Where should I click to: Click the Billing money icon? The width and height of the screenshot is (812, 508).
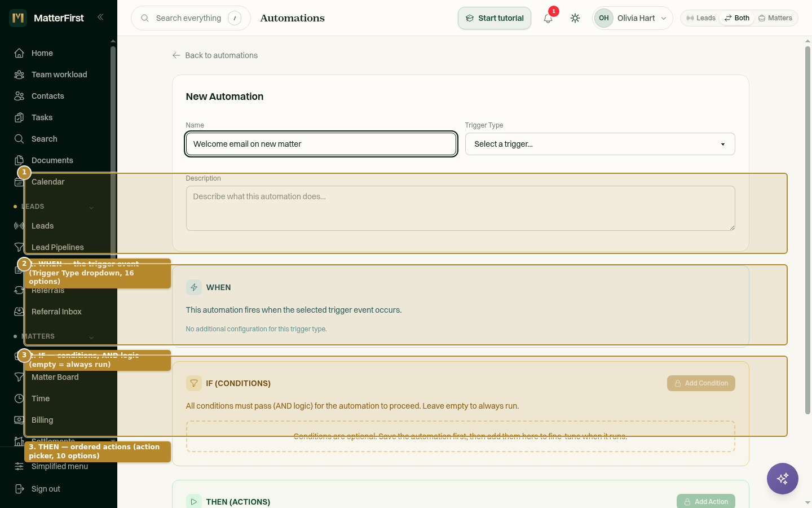point(19,420)
